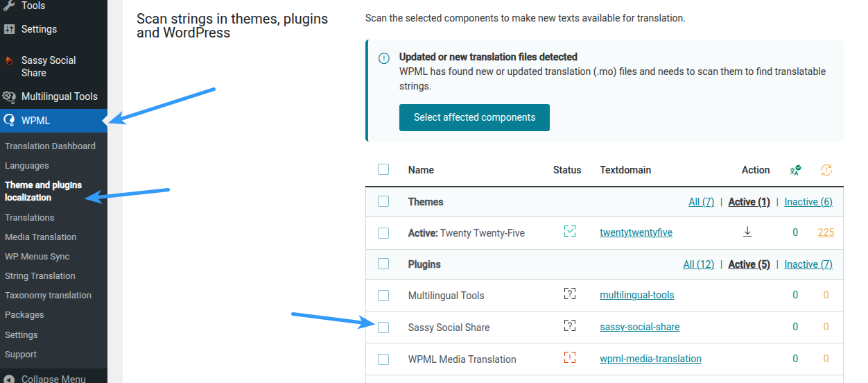Open String Translation in WPML submenu
This screenshot has width=868, height=383.
pos(40,275)
